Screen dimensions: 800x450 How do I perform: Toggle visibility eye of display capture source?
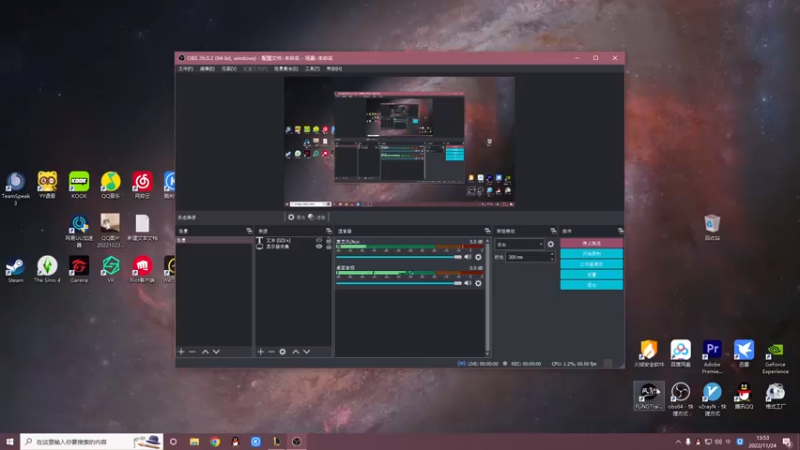pos(319,246)
